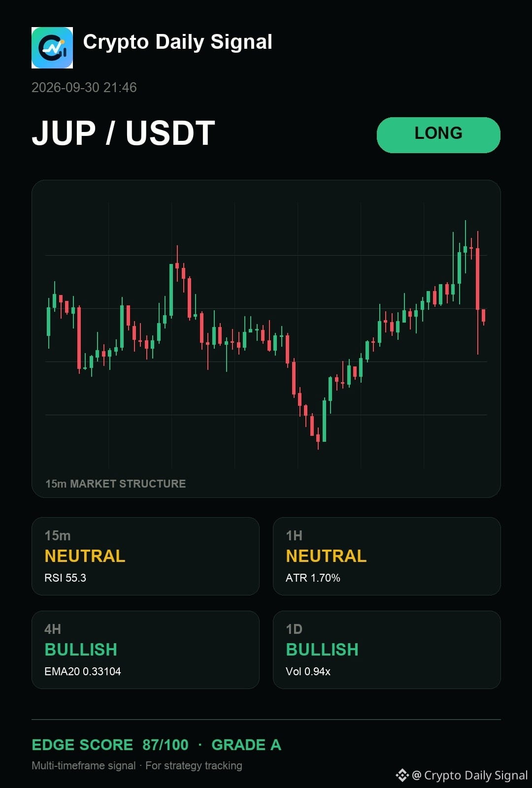The width and height of the screenshot is (532, 788).
Task: Select the 4H BULLISH timeframe card
Action: [145, 650]
